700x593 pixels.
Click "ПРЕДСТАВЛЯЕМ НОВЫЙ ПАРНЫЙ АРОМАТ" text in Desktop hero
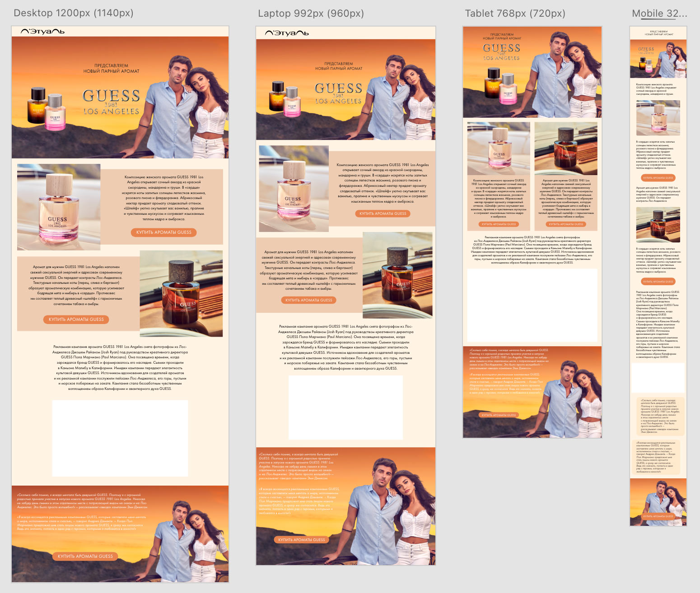pyautogui.click(x=111, y=69)
